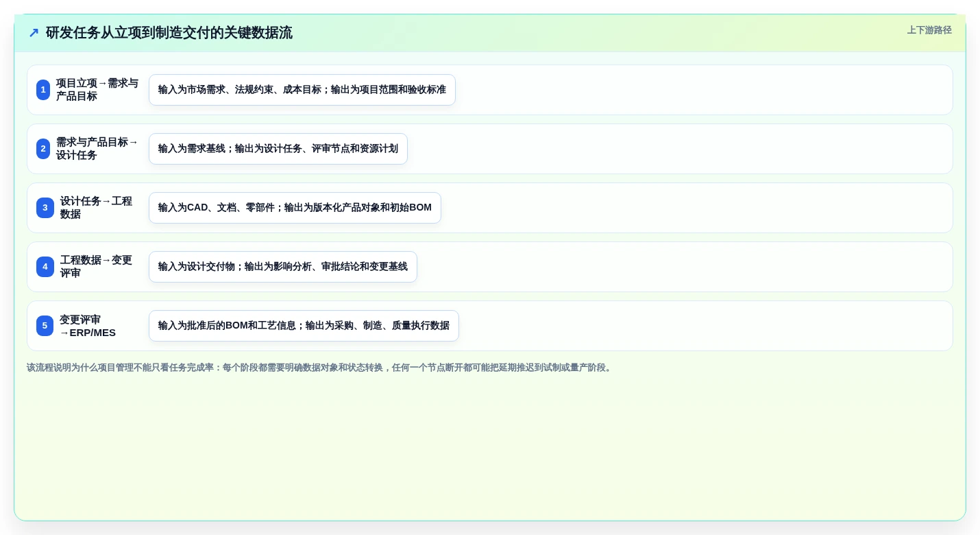Click the box 输入为CAD、文档、零部件

295,208
